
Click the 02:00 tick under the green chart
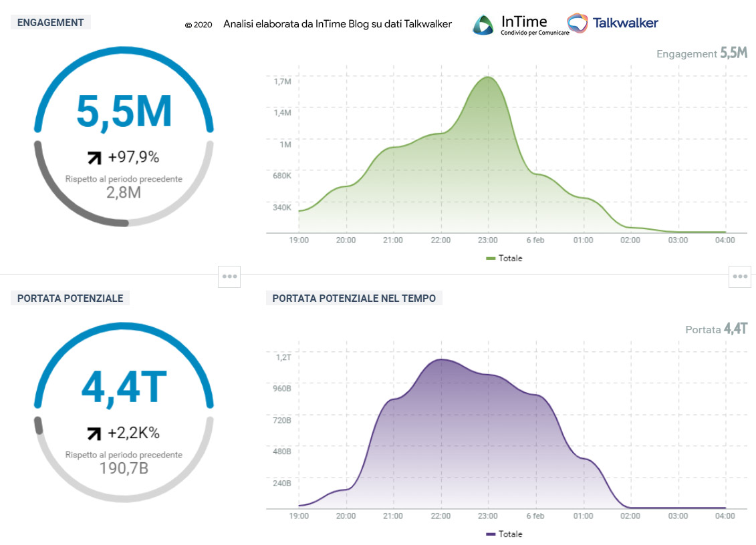tap(630, 240)
